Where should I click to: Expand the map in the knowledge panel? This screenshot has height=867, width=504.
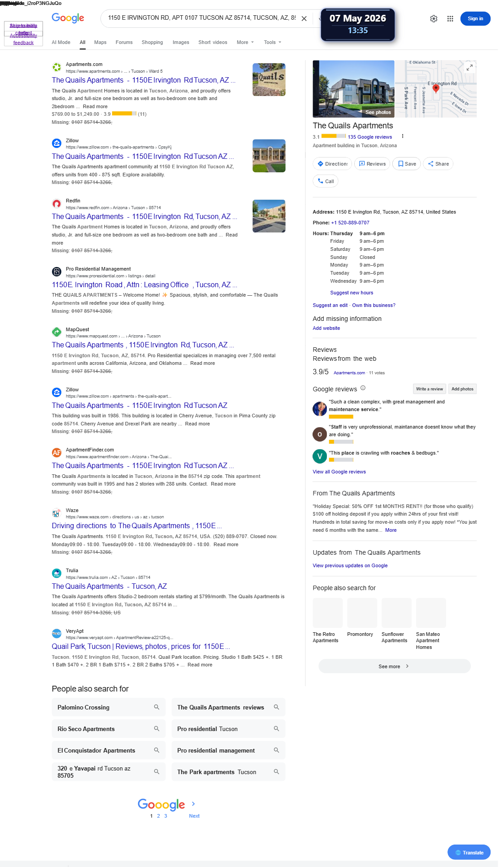(469, 67)
